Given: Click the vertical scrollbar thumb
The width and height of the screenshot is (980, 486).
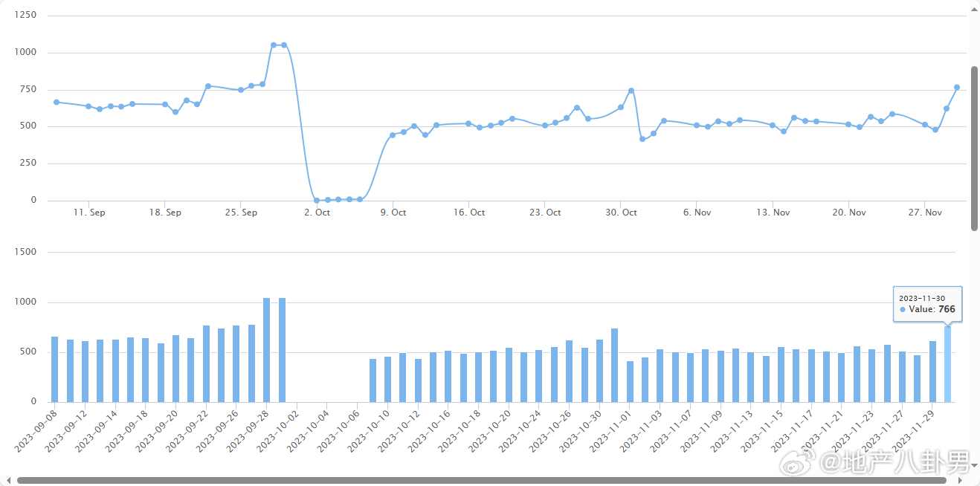Looking at the screenshot, I should 974,149.
